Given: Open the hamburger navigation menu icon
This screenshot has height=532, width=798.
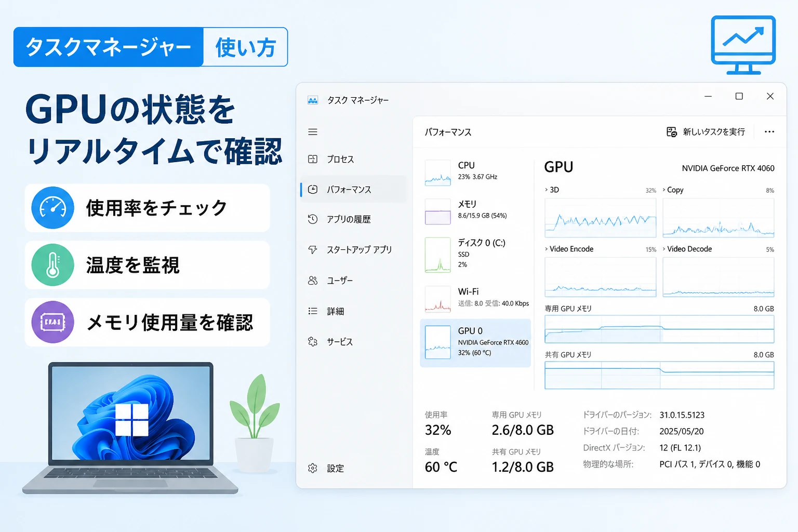Looking at the screenshot, I should click(x=313, y=132).
